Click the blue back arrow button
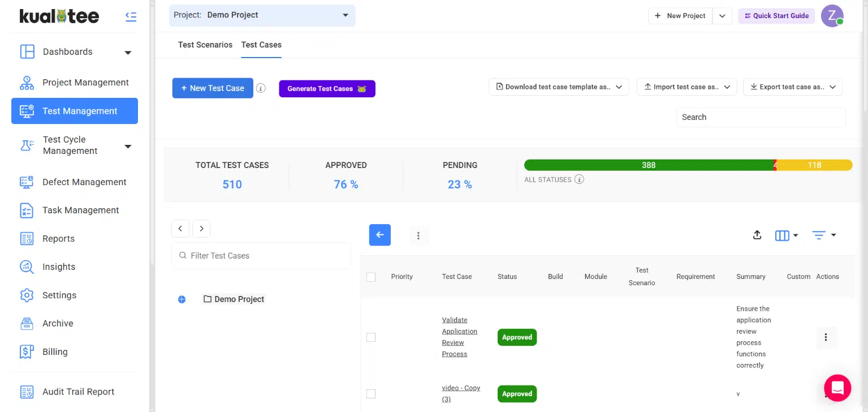Screen dimensions: 868x412 tap(380, 235)
